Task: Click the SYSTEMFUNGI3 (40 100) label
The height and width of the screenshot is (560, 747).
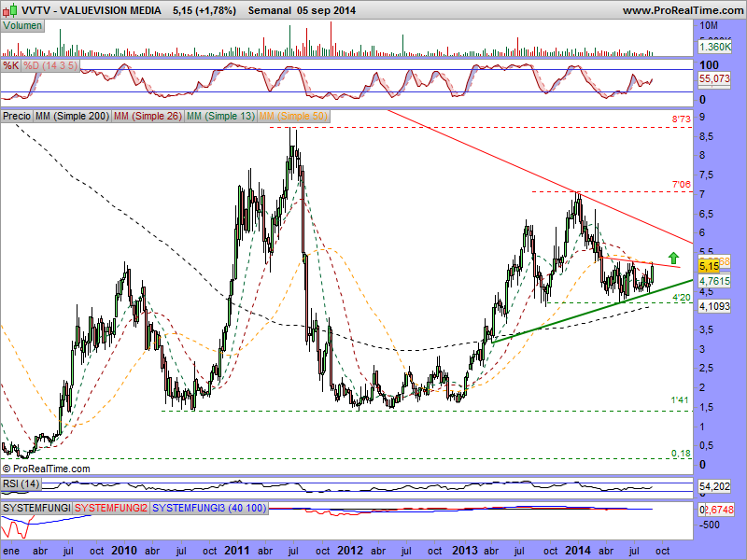Action: [209, 508]
